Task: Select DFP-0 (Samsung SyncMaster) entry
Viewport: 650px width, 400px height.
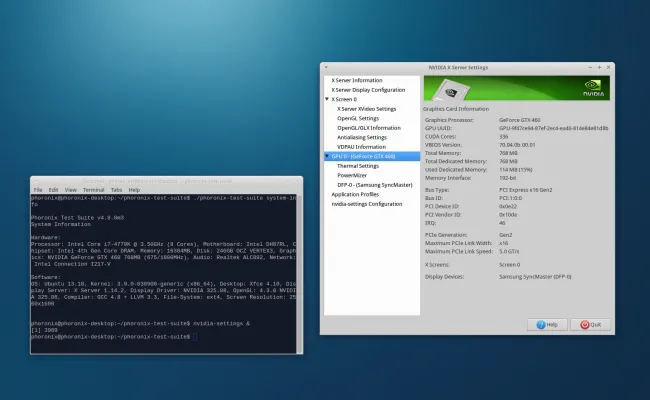Action: click(x=375, y=185)
